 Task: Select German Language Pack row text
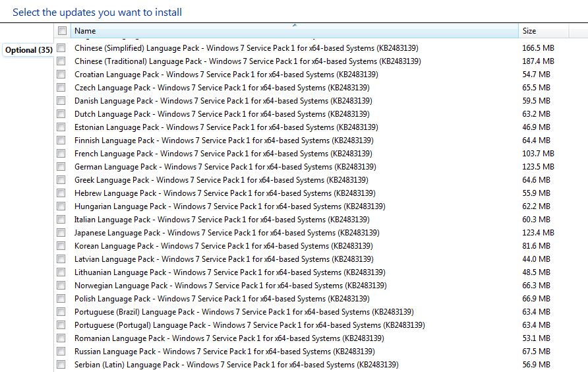coord(225,166)
